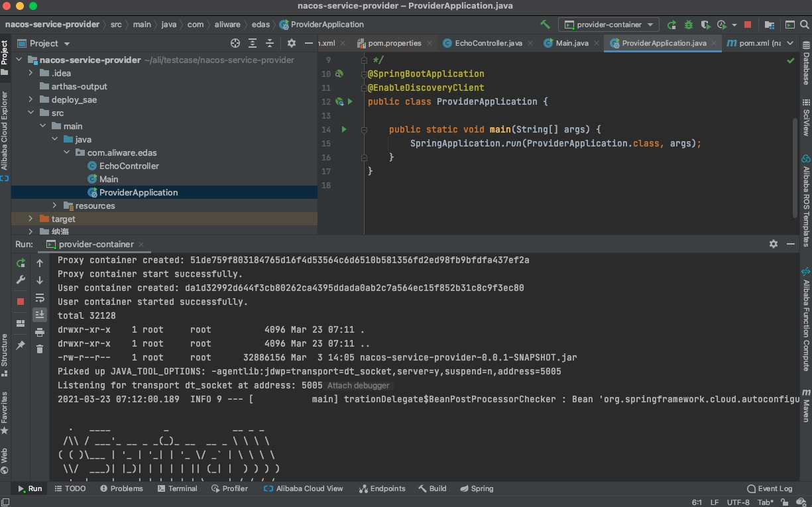Click the Attach debugger link
The height and width of the screenshot is (507, 812).
coord(358,386)
